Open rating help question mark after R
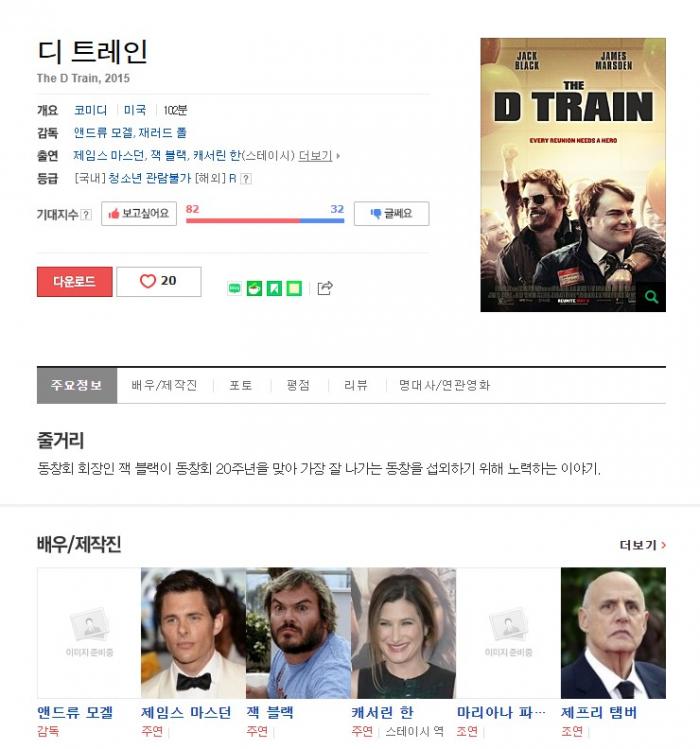Image resolution: width=700 pixels, height=749 pixels. tap(246, 179)
